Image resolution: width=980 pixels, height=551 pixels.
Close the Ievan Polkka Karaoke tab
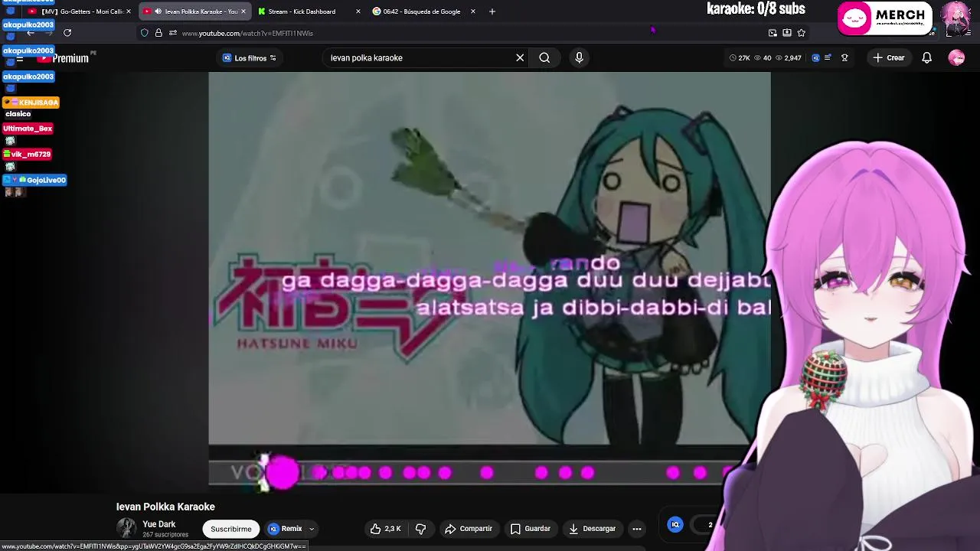(243, 11)
